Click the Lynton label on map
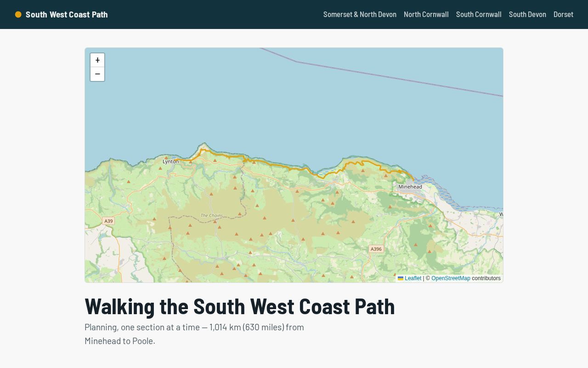 point(171,161)
